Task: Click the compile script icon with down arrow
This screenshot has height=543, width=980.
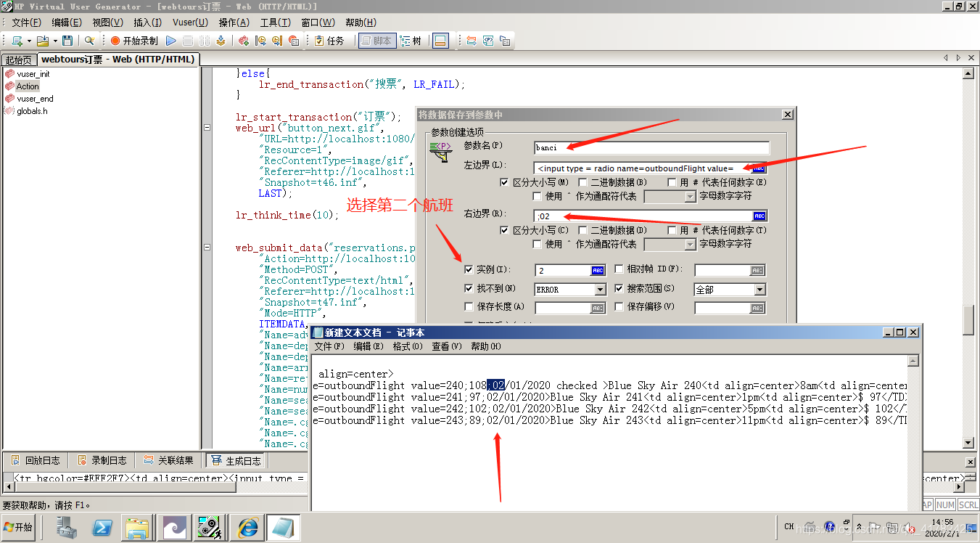Action: [x=221, y=41]
